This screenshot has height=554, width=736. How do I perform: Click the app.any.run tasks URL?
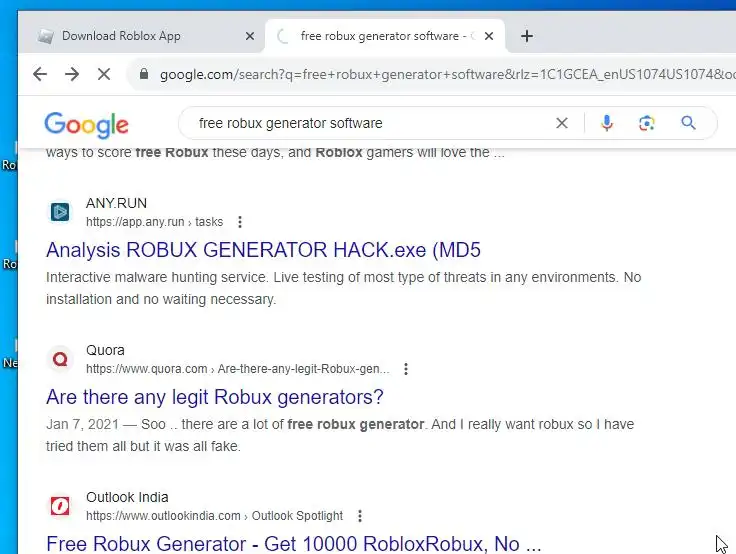154,222
